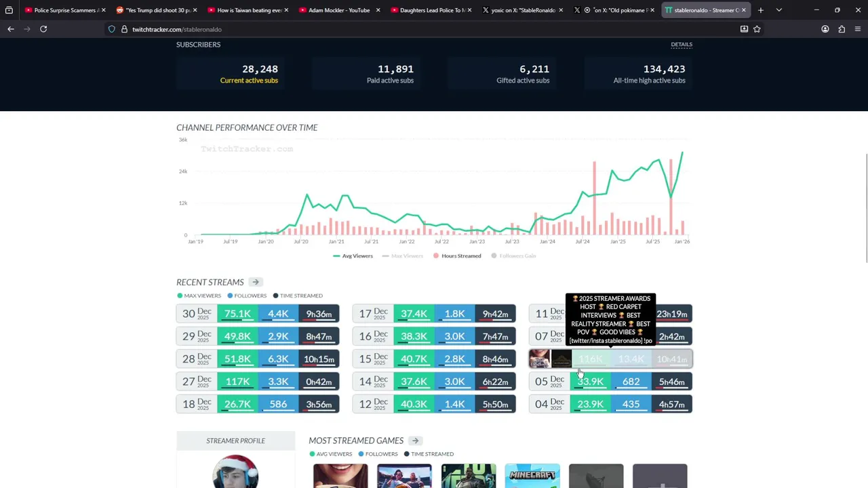Open the tracking protection shield icon
This screenshot has width=868, height=488.
click(112, 29)
